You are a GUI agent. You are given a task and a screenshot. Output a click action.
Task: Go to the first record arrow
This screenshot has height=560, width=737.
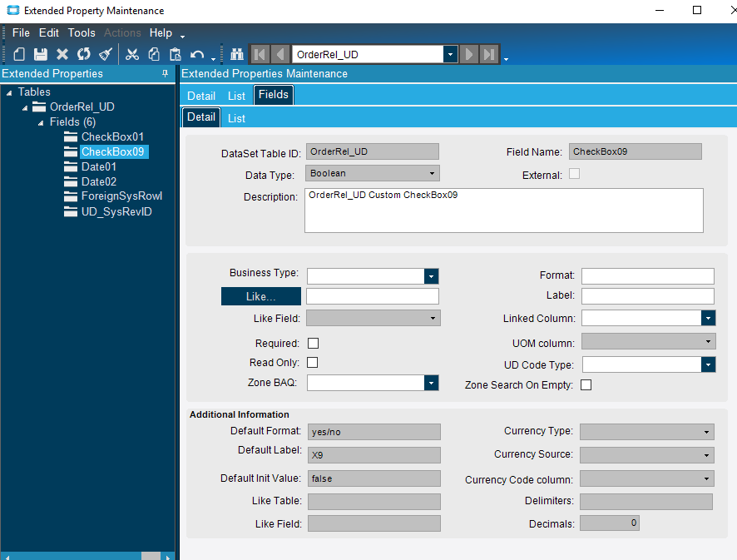(260, 55)
